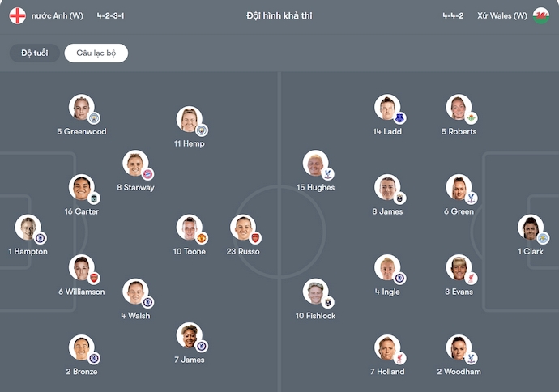Click Holland's Liverpool club badge
The image size is (559, 392).
pos(399,358)
